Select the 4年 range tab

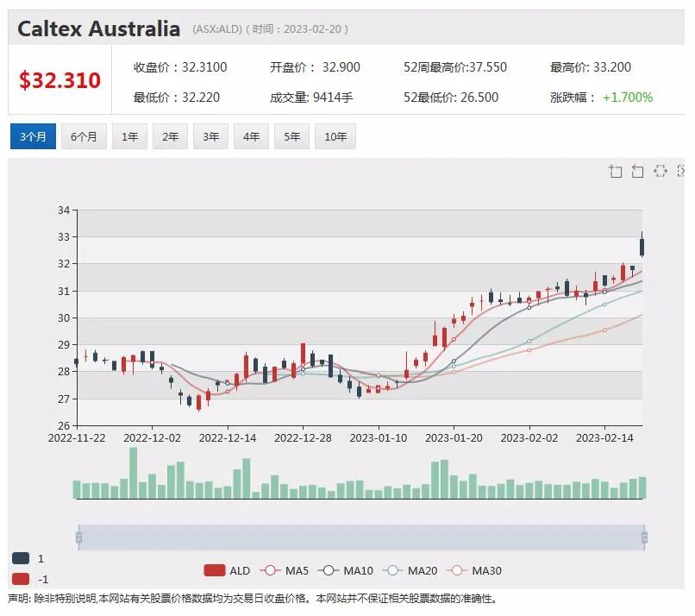(x=251, y=136)
